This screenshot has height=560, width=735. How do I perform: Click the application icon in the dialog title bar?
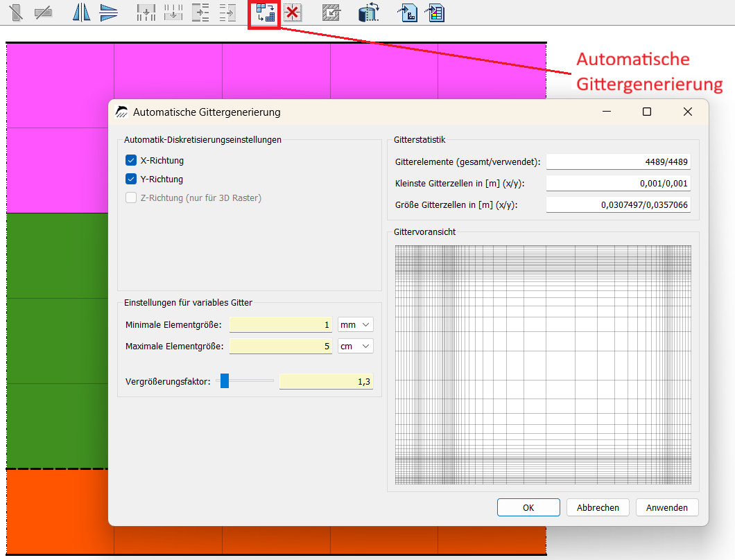click(121, 112)
